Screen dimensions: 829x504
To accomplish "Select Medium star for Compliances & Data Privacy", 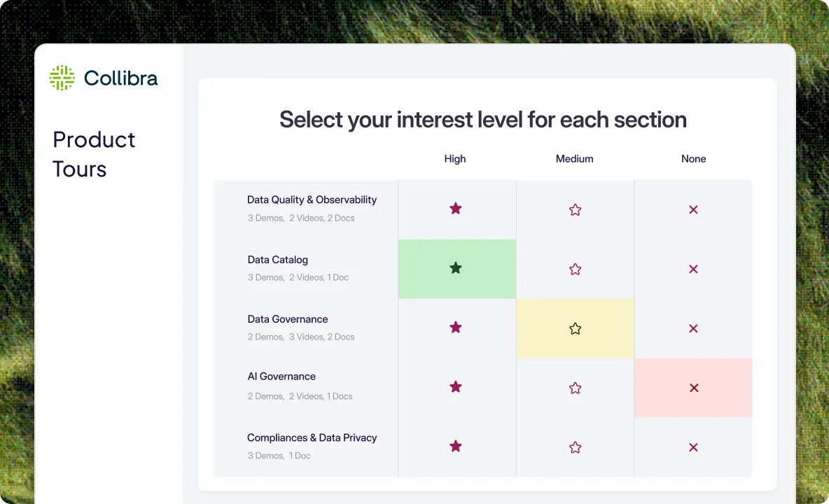I will coord(576,447).
